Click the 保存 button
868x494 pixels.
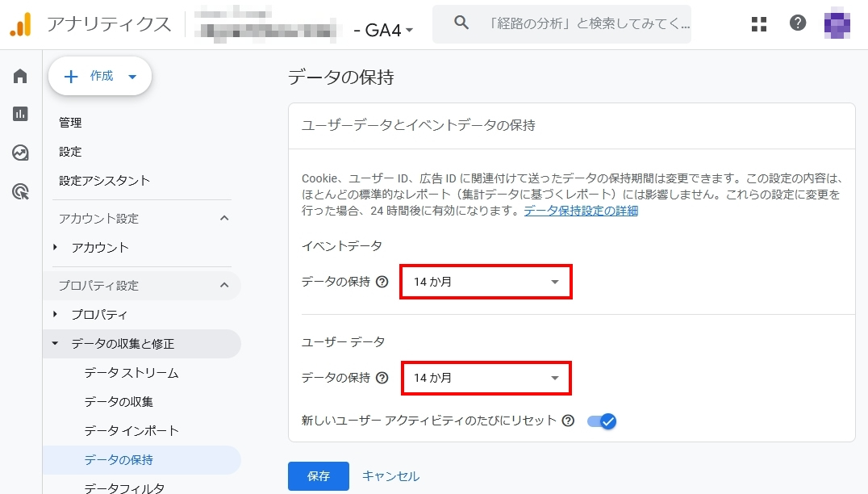318,476
